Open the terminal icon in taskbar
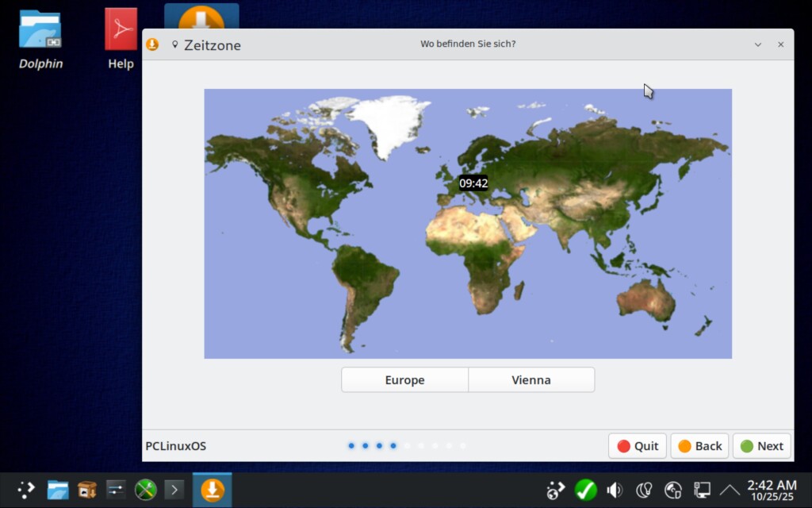The width and height of the screenshot is (812, 508). [x=174, y=490]
